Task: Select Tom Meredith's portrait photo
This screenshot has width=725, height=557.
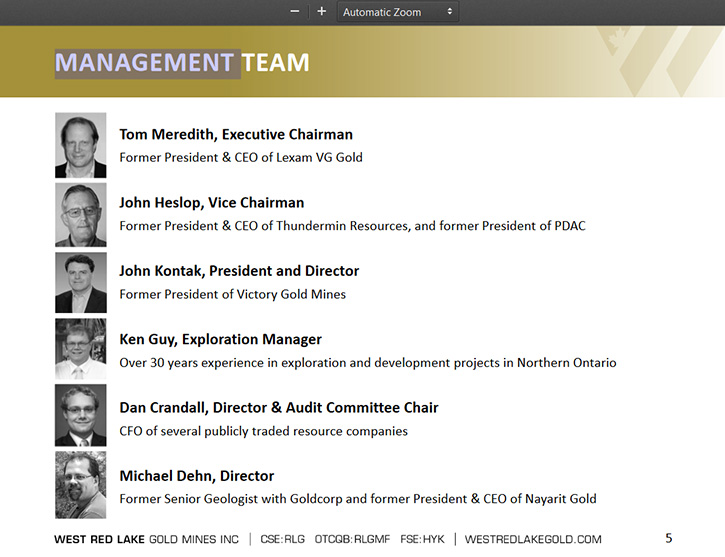Action: pyautogui.click(x=80, y=145)
